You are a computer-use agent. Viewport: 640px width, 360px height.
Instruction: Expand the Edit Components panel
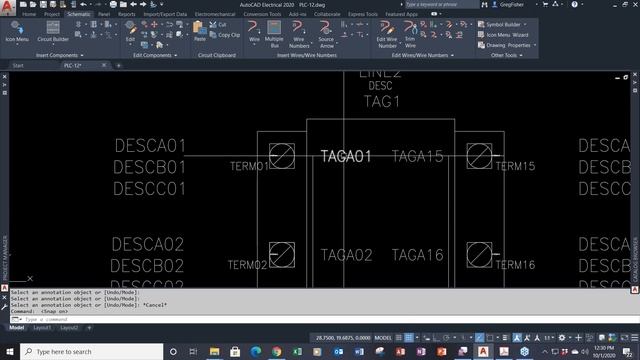155,55
